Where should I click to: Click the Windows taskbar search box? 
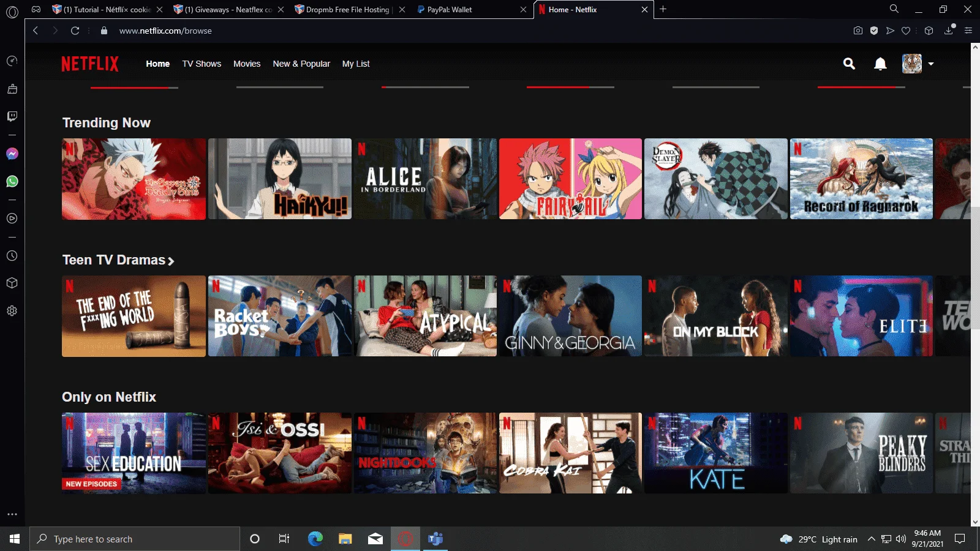pos(135,539)
